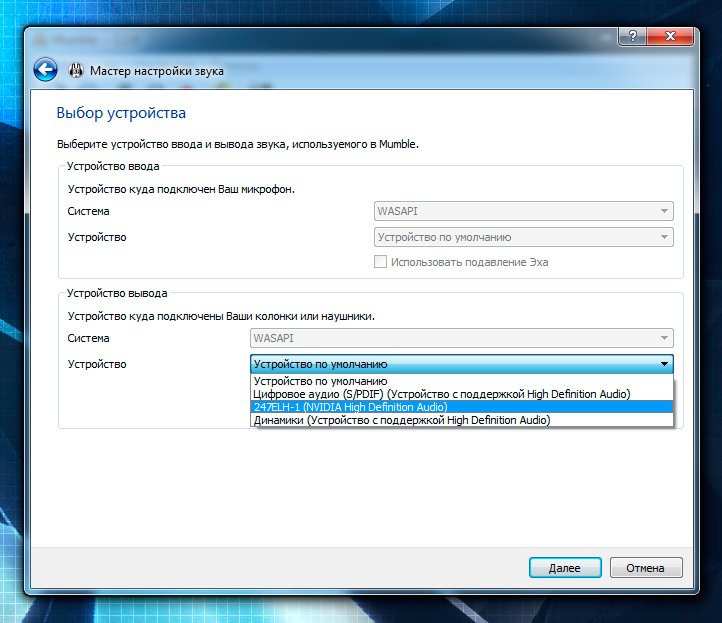Click the 'Устройство куда подключены Ваши колонки' text

221,316
